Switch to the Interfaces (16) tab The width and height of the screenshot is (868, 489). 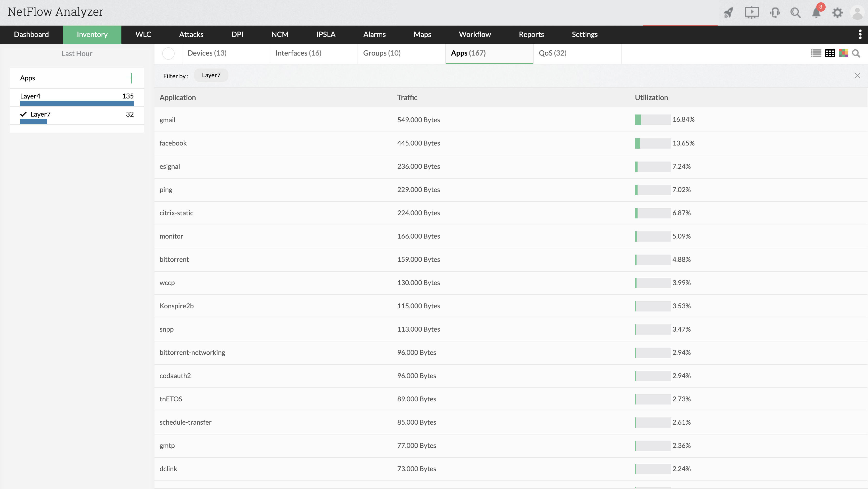click(298, 53)
